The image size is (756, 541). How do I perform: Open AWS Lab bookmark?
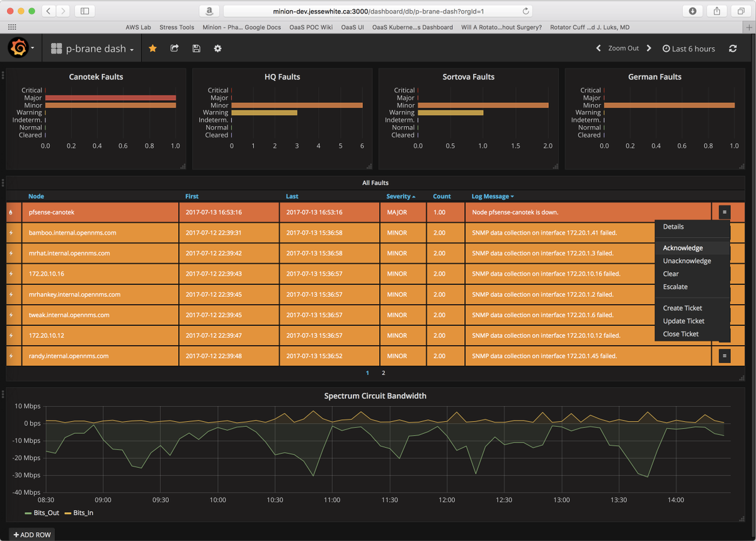[138, 27]
